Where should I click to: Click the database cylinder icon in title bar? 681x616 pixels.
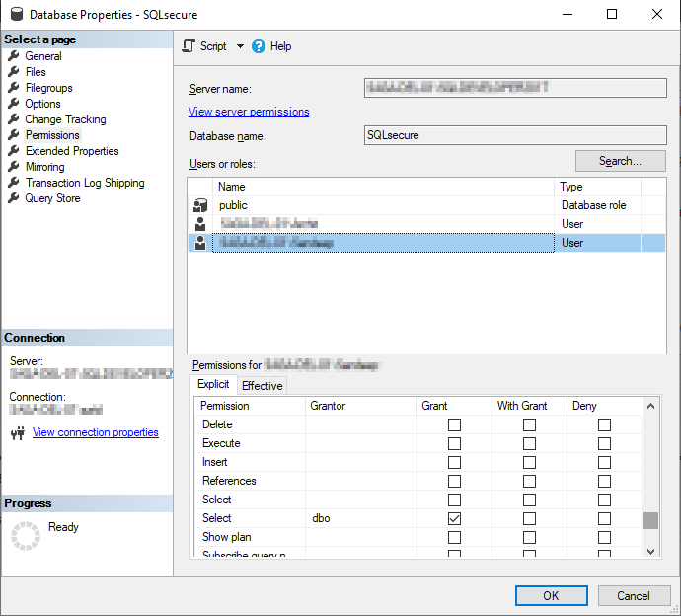point(17,15)
